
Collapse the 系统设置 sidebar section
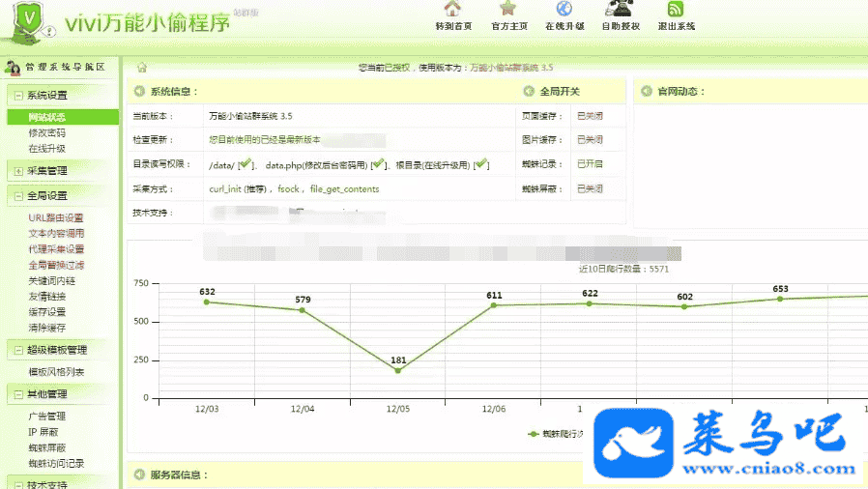(19, 96)
